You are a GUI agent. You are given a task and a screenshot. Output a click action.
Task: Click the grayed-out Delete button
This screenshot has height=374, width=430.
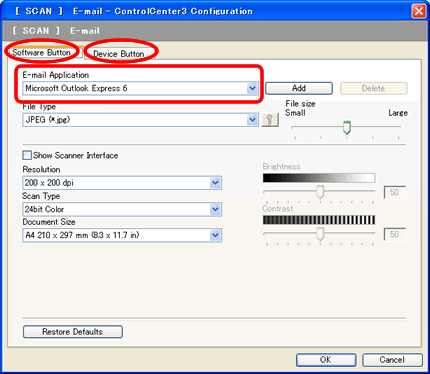tap(373, 88)
